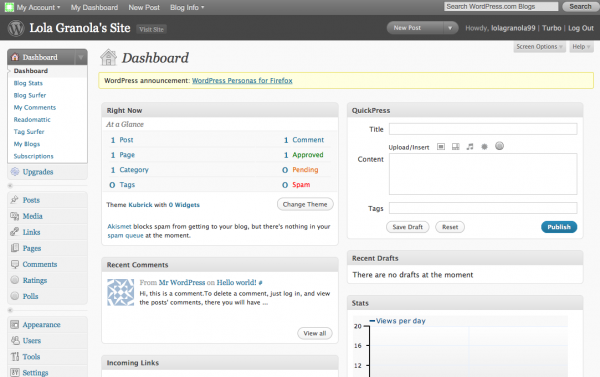Click the Dashboard home icon in the sidebar header

click(x=15, y=57)
